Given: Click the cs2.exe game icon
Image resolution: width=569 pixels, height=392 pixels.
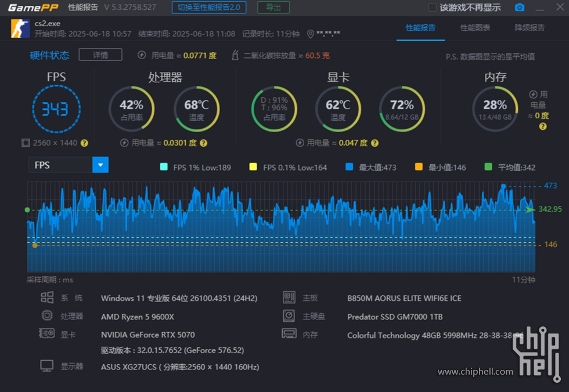Looking at the screenshot, I should point(20,28).
